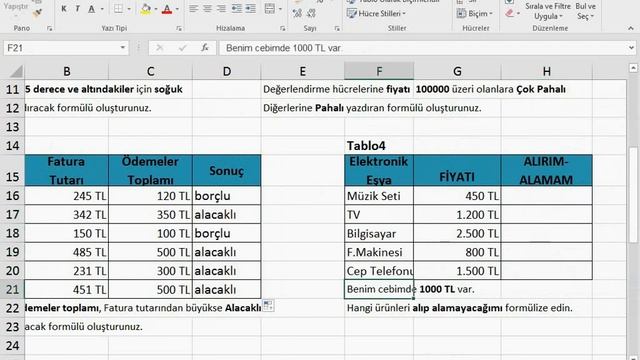The image size is (640, 360).
Task: Decrease the cell indent
Action: pos(236,9)
